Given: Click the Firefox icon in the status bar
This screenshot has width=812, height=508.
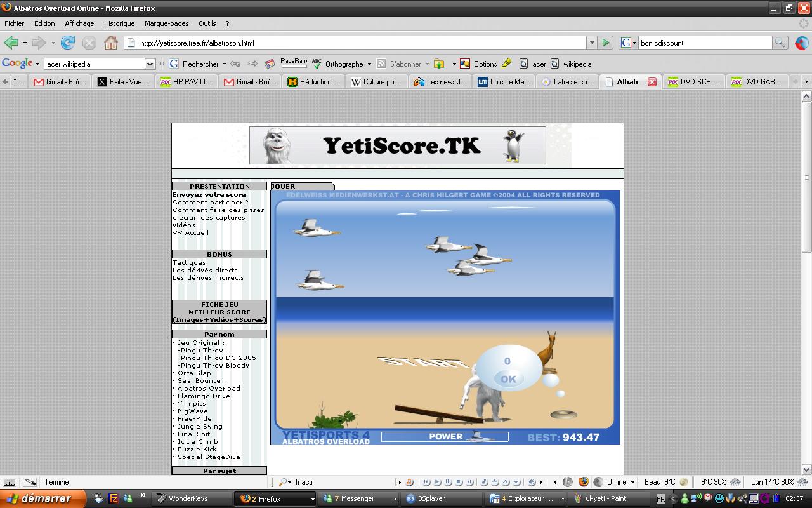Looking at the screenshot, I should [x=583, y=482].
